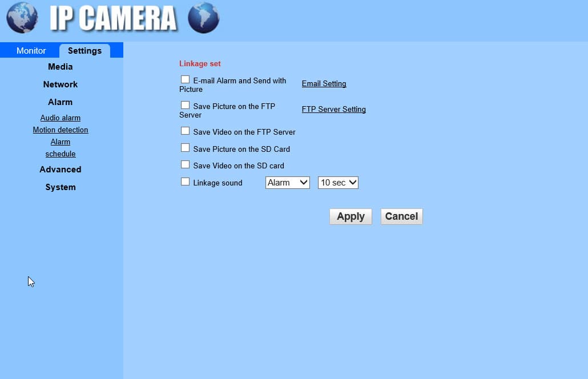
Task: Open the Advanced settings section
Action: point(61,170)
